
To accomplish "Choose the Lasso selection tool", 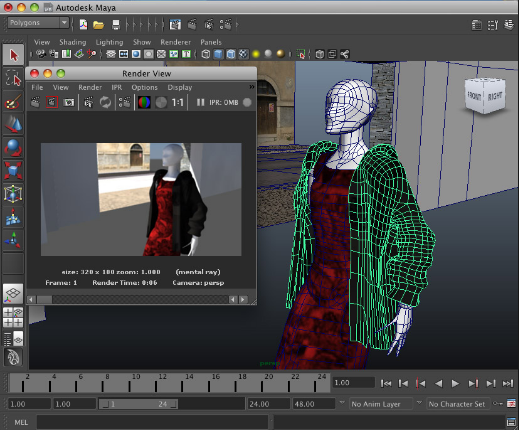I will (13, 78).
